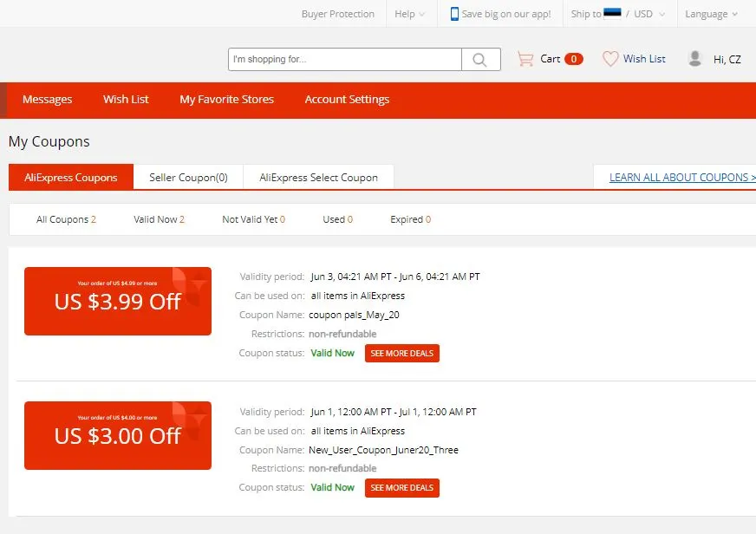Filter by Not Valid Yet 0
The image size is (756, 534).
point(254,219)
